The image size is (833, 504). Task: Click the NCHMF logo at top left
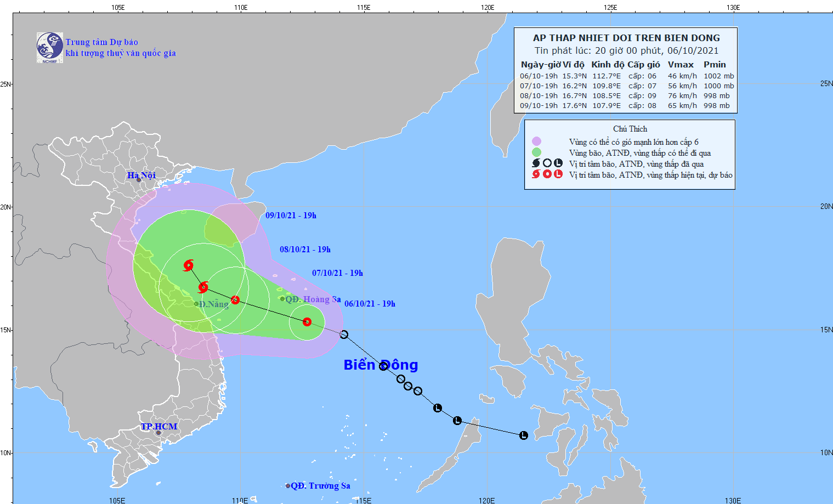pos(50,48)
